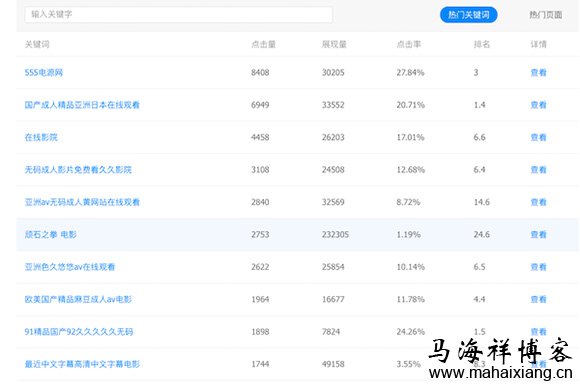The width and height of the screenshot is (580, 390).
Task: Click 查看 for 在线影院
Action: [538, 137]
